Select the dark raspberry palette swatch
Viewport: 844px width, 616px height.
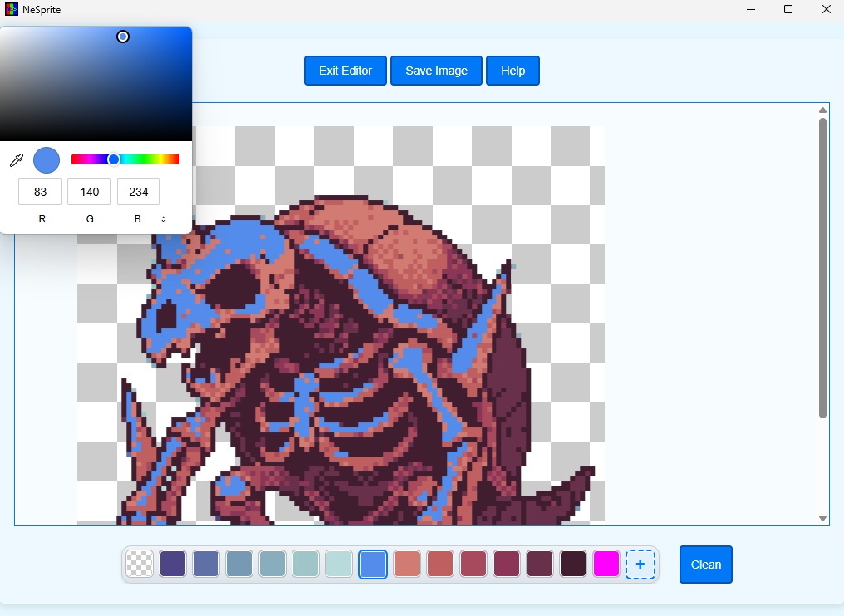point(507,565)
